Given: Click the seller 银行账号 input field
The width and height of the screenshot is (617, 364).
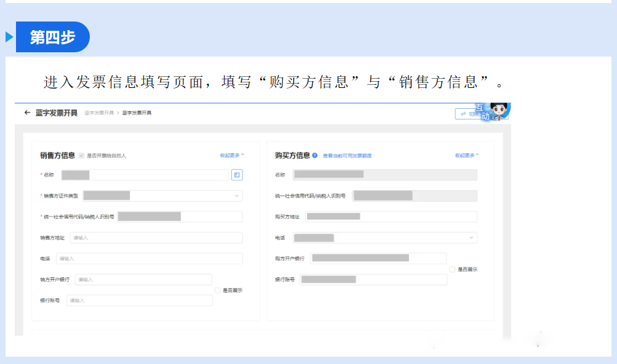Looking at the screenshot, I should coord(139,301).
